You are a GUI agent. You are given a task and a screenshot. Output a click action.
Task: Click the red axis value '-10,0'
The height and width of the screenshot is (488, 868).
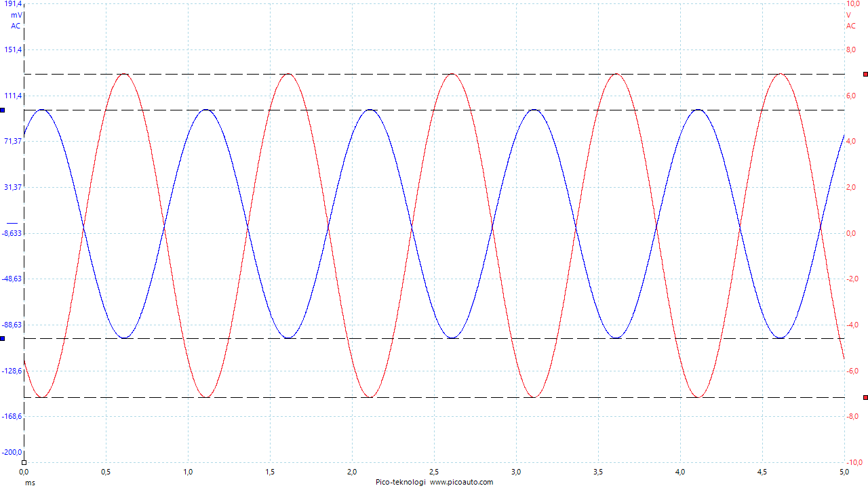coord(854,462)
